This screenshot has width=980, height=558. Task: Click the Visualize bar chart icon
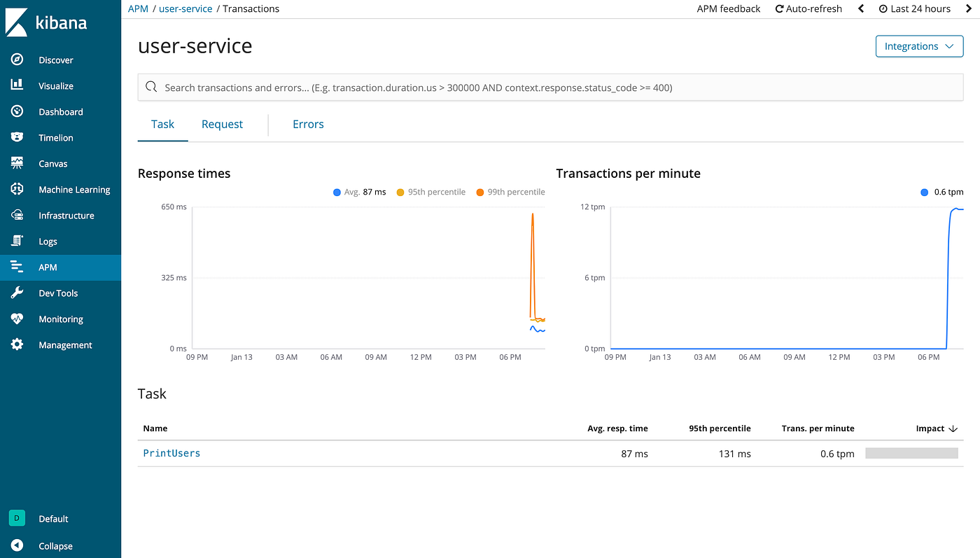[x=17, y=85]
